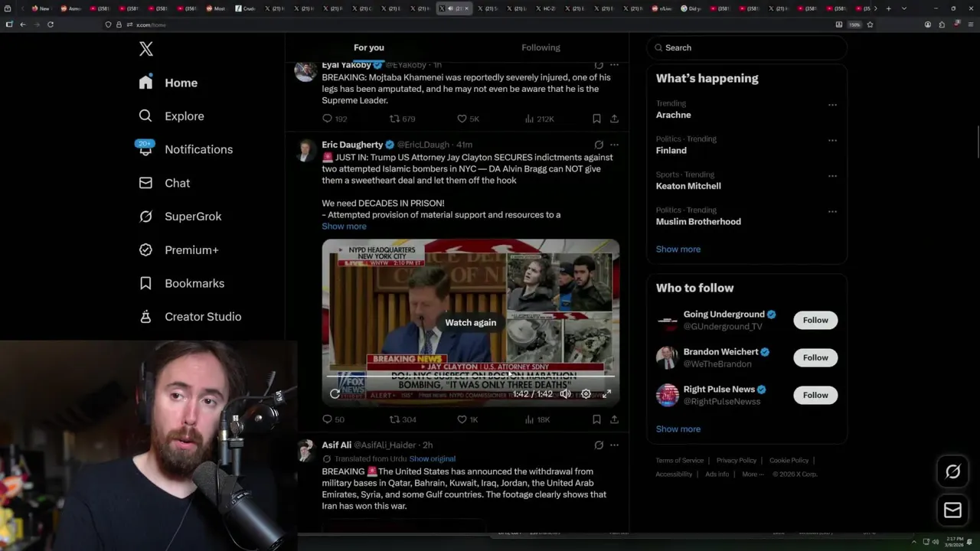
Task: Follow Right Pulse News account
Action: (815, 395)
